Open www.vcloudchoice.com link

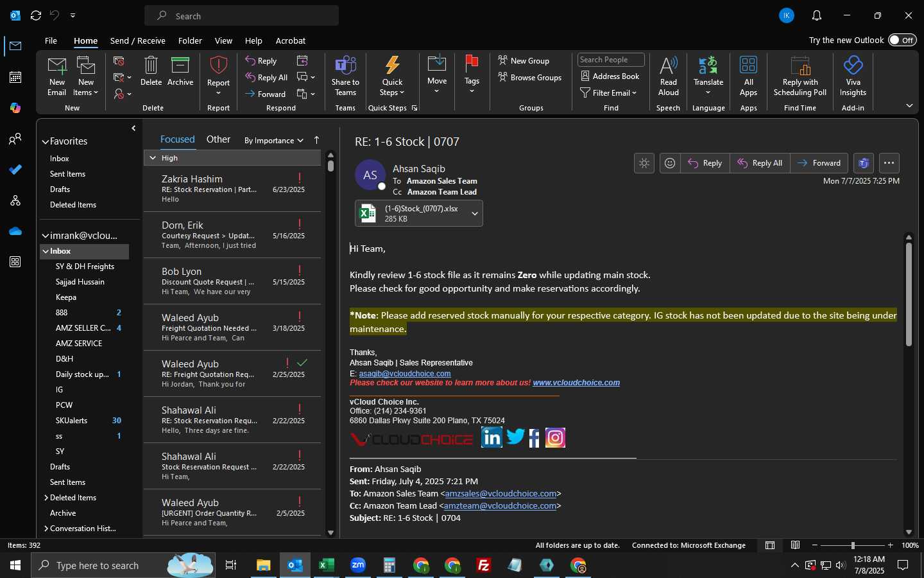coord(576,383)
